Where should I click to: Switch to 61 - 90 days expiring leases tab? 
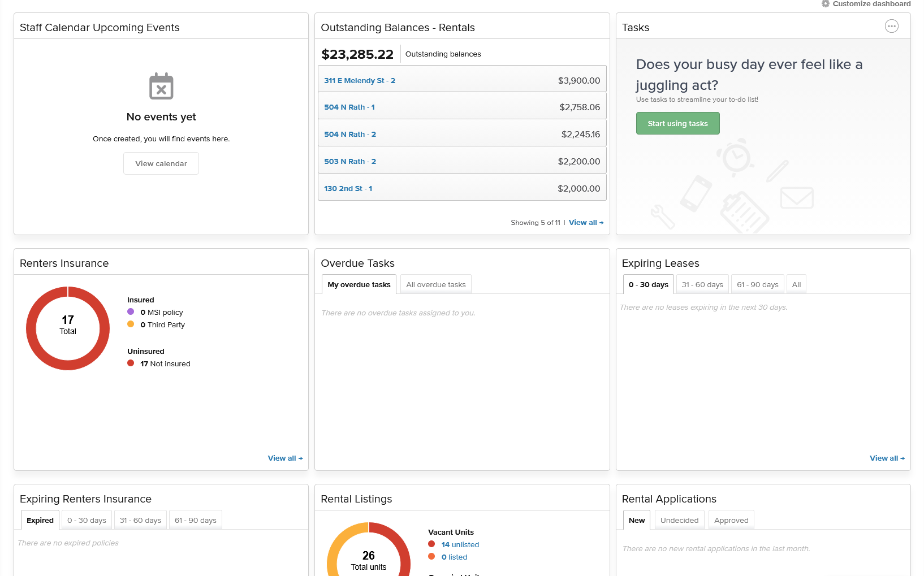757,284
